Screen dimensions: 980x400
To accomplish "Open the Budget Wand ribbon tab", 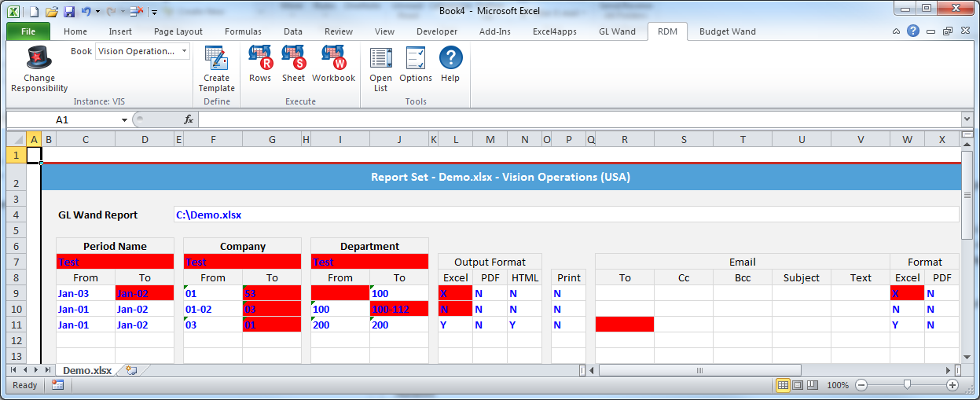I will [x=727, y=31].
